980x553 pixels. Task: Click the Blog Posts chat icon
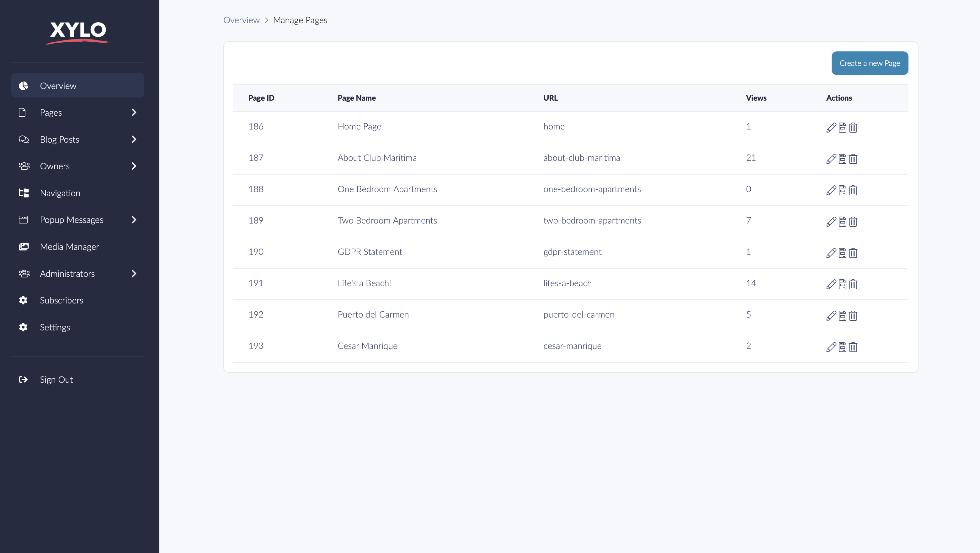(24, 140)
